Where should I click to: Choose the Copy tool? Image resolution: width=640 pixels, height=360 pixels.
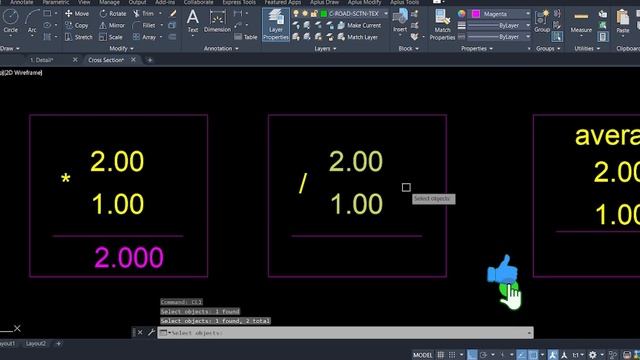pos(77,25)
